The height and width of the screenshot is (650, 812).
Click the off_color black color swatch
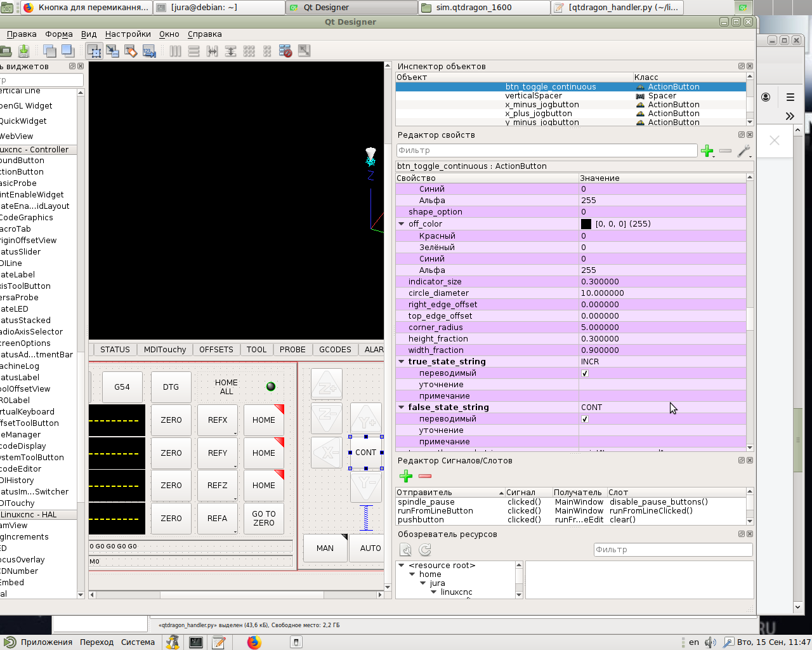pyautogui.click(x=586, y=224)
